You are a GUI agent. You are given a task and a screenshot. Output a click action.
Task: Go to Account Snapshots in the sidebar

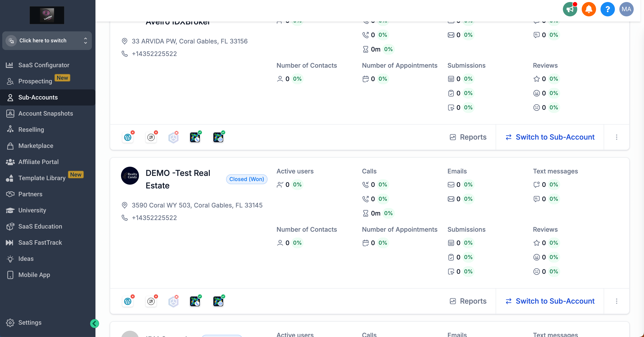click(x=45, y=114)
